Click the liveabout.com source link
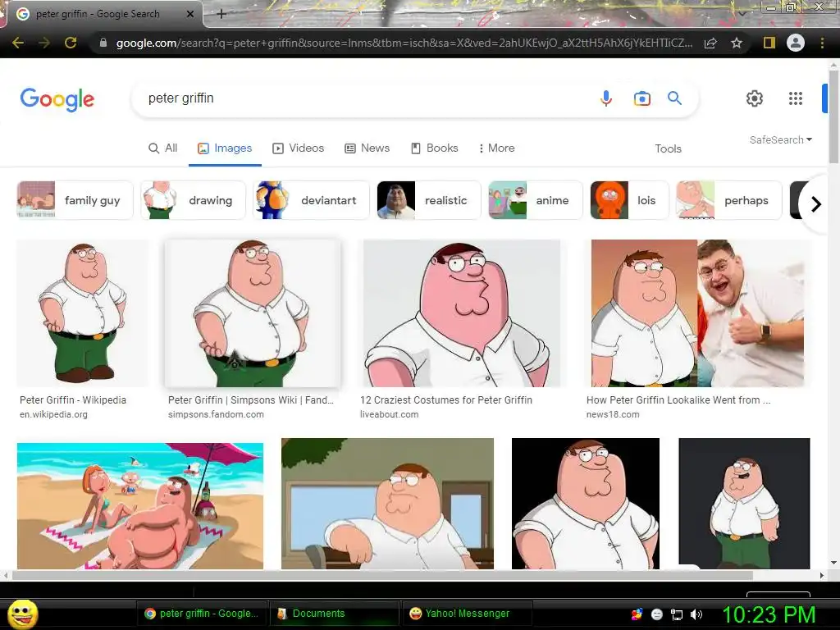Screen dimensions: 840x630 click(x=390, y=414)
